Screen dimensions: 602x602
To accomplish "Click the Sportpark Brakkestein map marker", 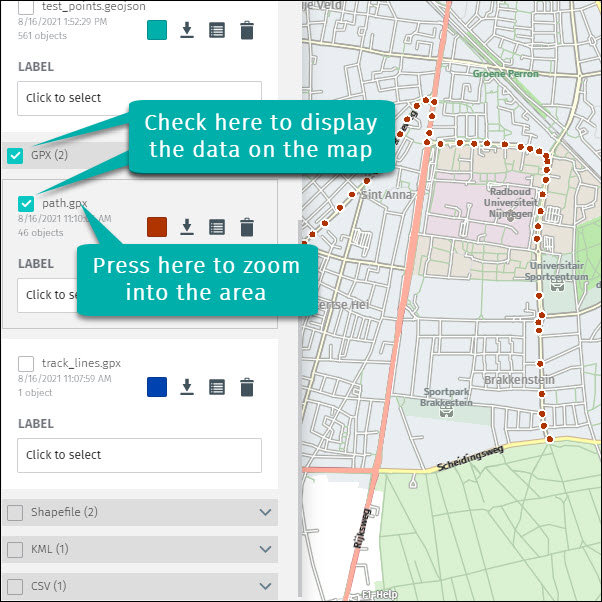I will [446, 413].
